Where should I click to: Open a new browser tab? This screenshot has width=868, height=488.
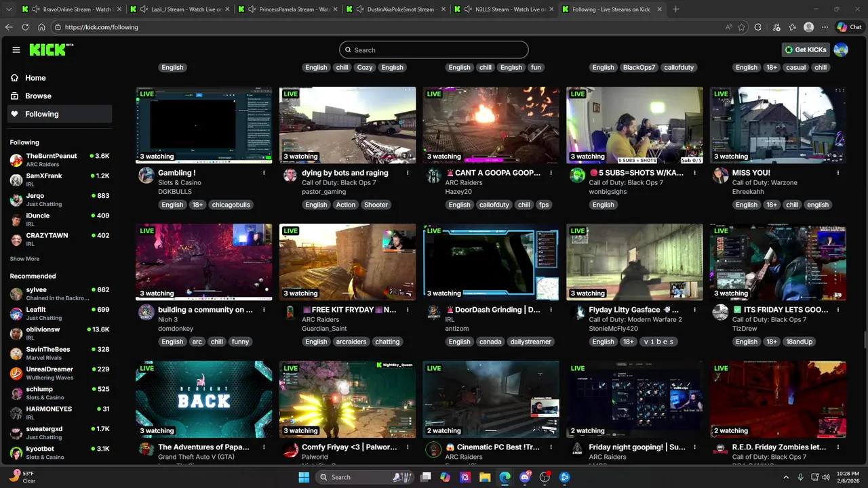click(675, 9)
